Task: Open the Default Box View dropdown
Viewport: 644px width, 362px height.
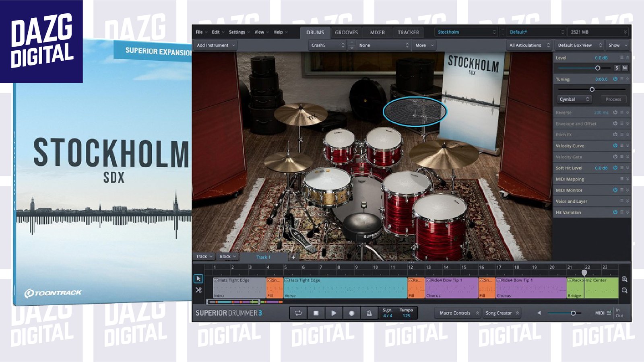Action: click(580, 45)
